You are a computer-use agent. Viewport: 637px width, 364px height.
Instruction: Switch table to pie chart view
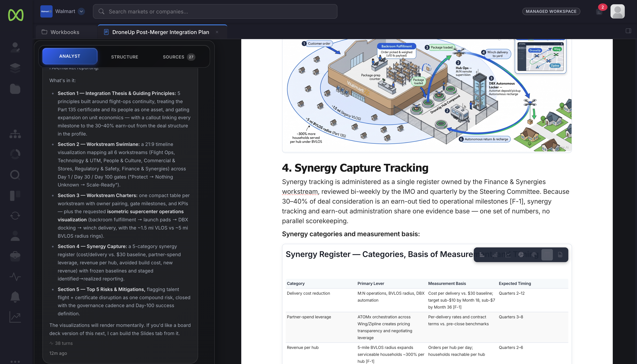tap(521, 255)
